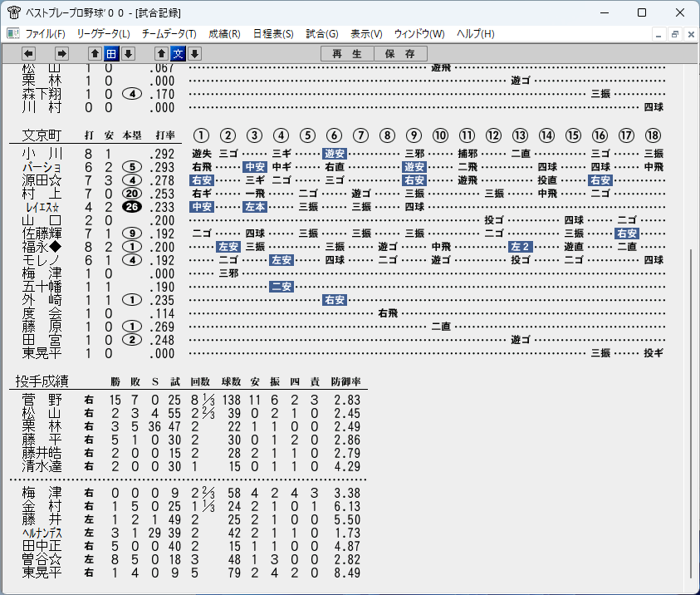Click the up arrow beside the 文 icon
700x595 pixels.
click(x=161, y=54)
